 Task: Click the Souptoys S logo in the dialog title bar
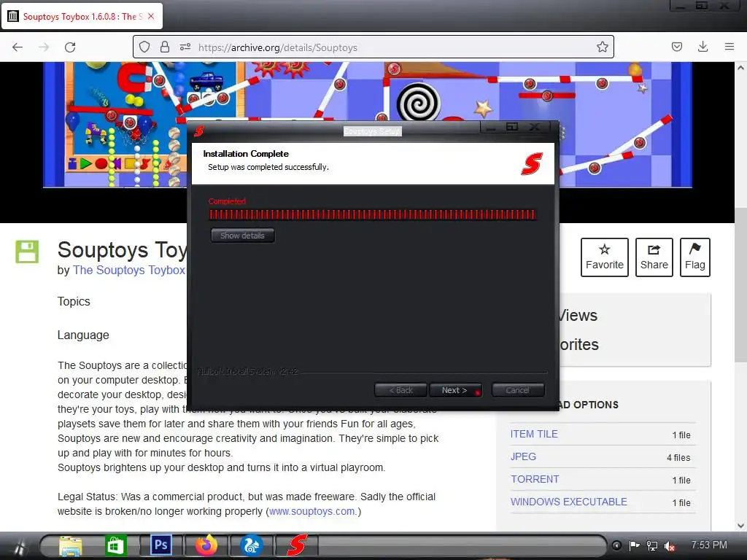(x=199, y=130)
